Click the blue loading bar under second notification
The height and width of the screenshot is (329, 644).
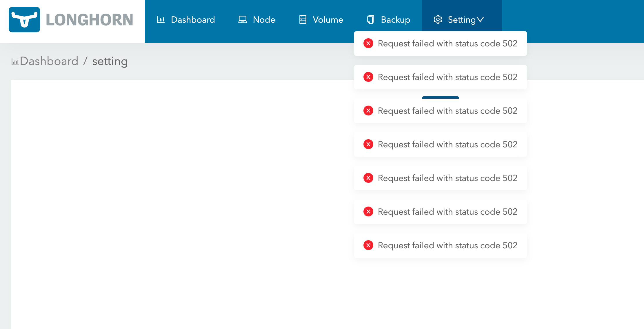point(440,97)
